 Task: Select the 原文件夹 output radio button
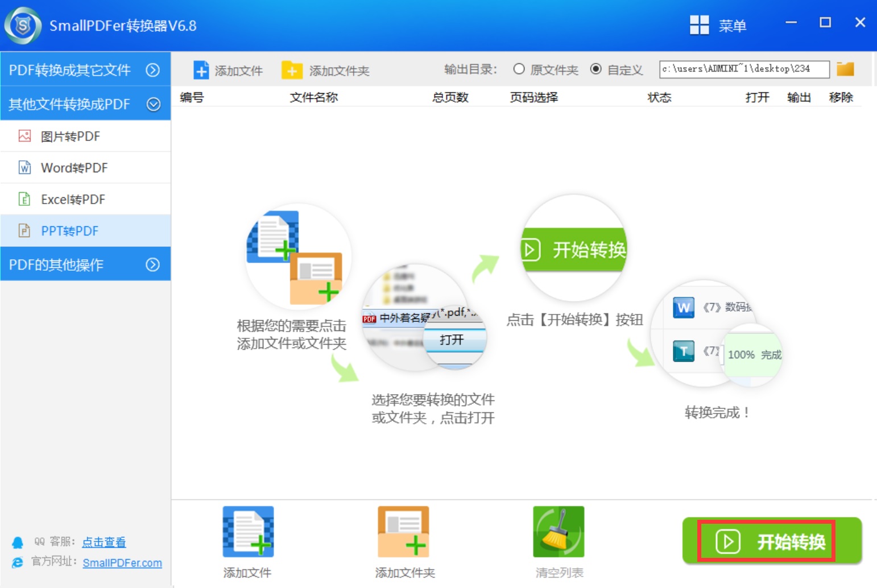coord(519,69)
